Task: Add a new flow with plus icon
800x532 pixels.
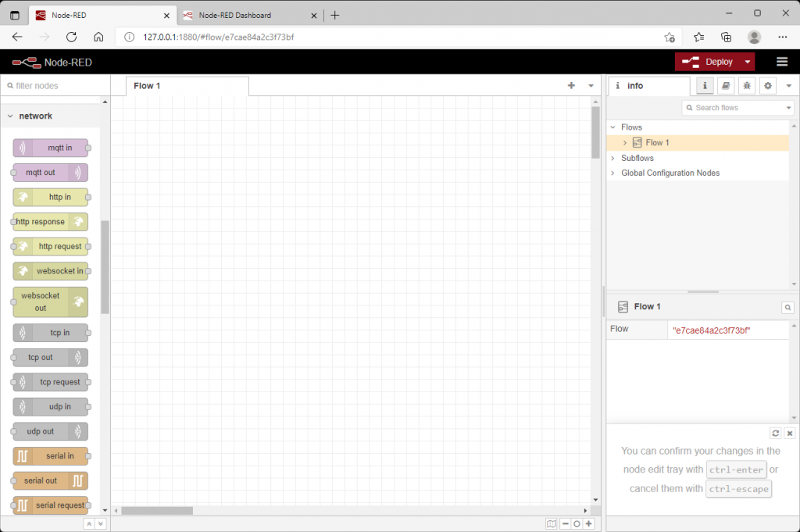Action: (x=571, y=86)
